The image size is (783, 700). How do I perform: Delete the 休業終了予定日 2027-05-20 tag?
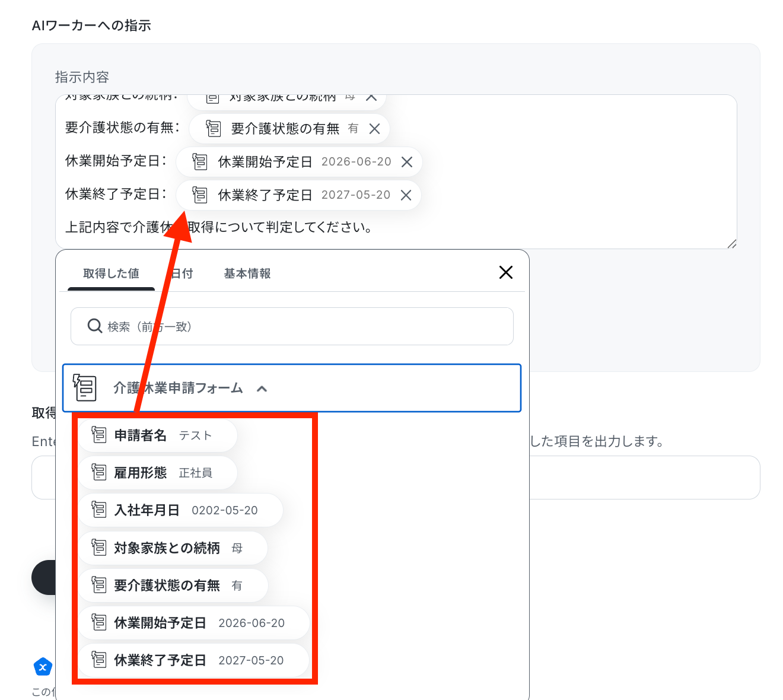pos(406,195)
